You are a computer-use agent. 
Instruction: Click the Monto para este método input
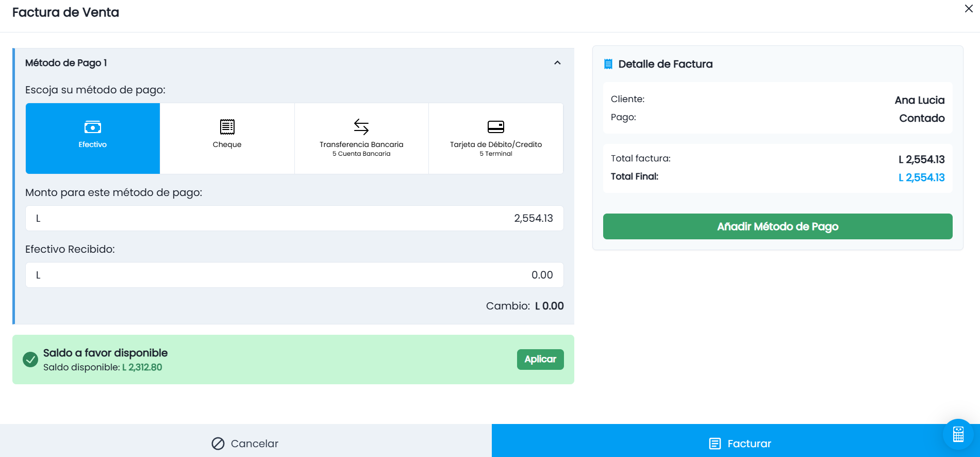(294, 218)
